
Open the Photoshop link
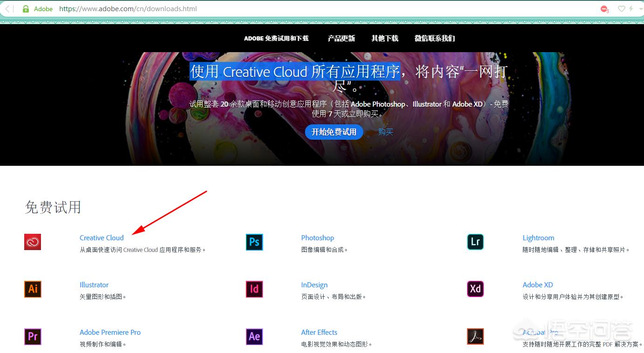[x=318, y=238]
